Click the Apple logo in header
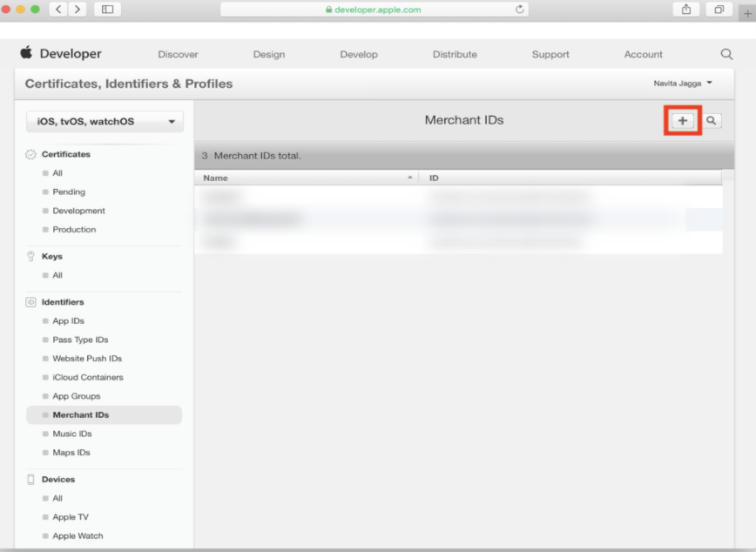 26,52
